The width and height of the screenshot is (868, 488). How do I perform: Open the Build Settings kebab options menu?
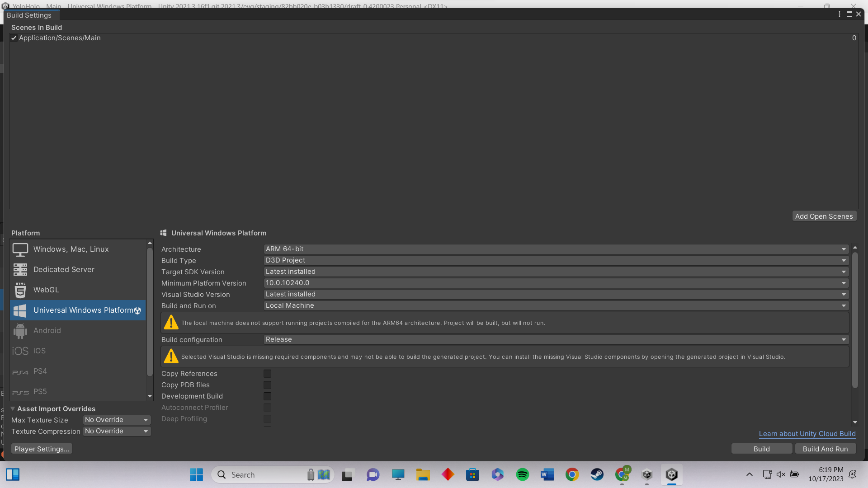(x=840, y=14)
